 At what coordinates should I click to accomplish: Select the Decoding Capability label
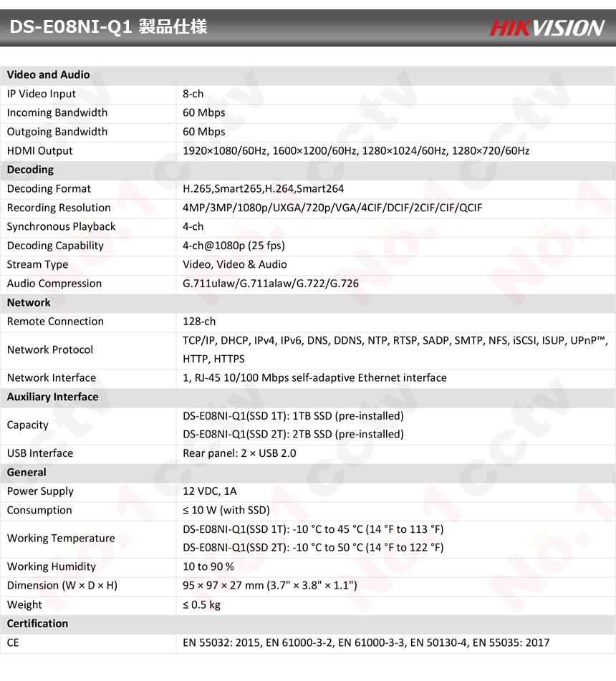point(55,246)
